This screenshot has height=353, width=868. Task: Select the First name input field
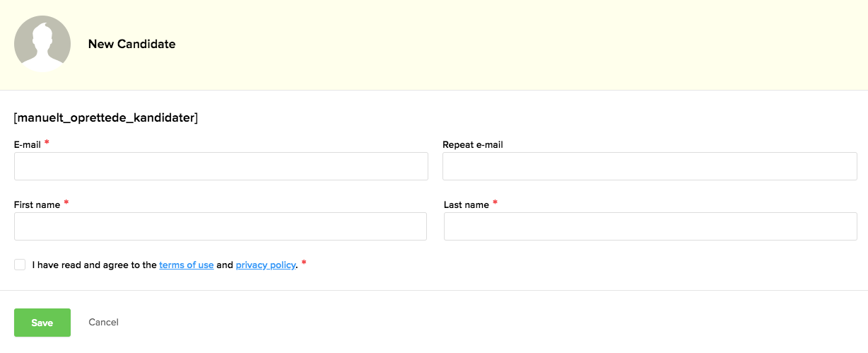pyautogui.click(x=220, y=226)
